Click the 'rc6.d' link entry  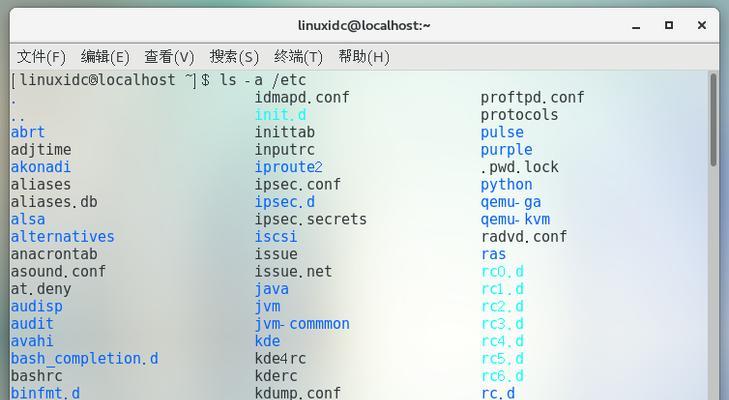(502, 376)
